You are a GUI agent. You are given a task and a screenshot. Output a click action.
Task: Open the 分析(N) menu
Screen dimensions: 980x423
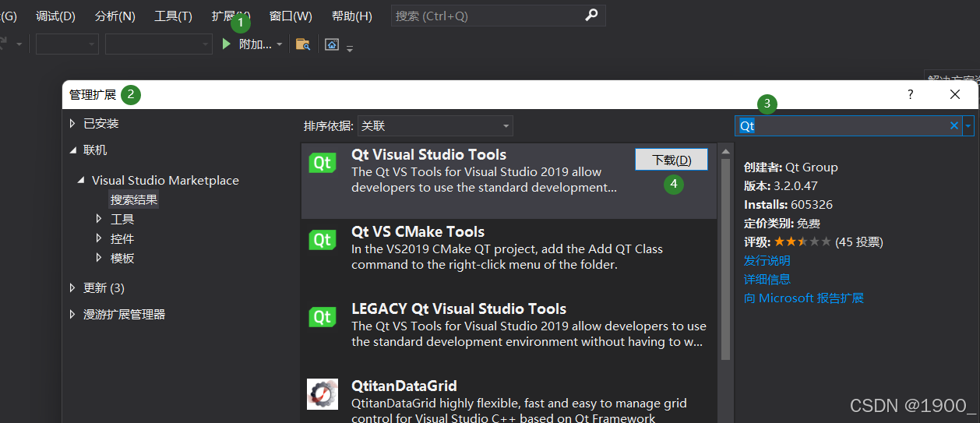115,16
